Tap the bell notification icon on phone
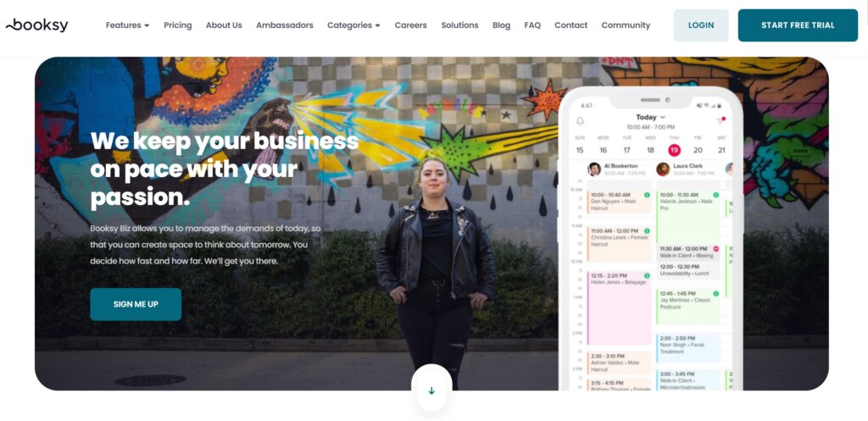 (x=580, y=120)
